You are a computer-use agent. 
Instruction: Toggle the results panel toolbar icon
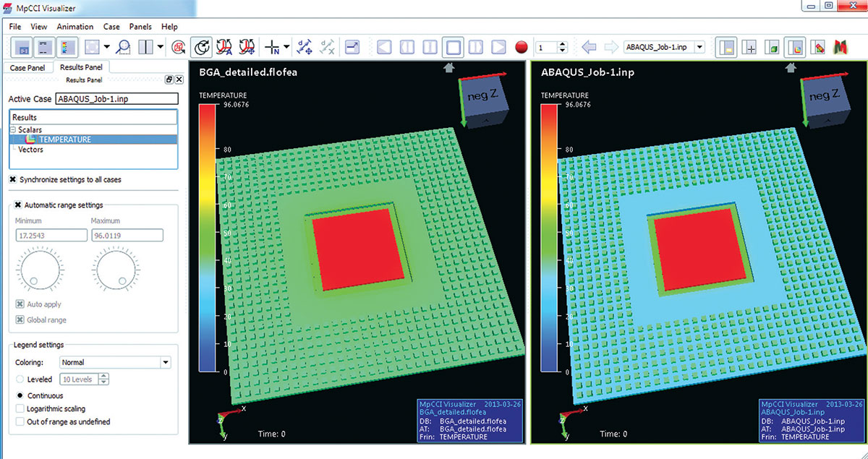795,48
